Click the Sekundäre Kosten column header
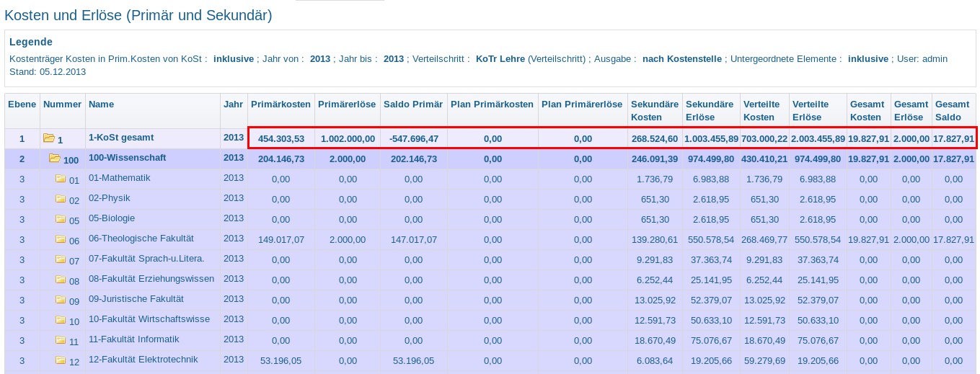980x374 pixels. point(655,111)
